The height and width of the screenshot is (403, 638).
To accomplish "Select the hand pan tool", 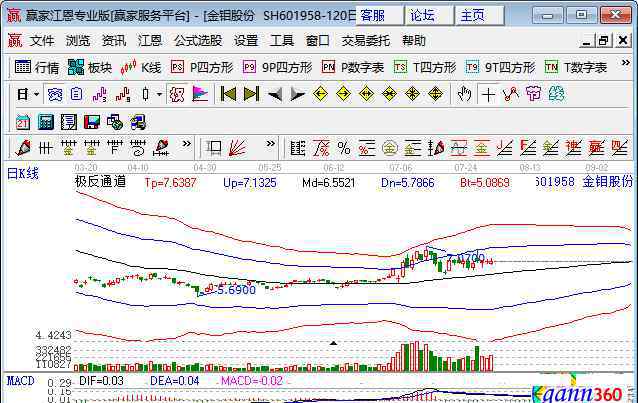I will pyautogui.click(x=464, y=94).
